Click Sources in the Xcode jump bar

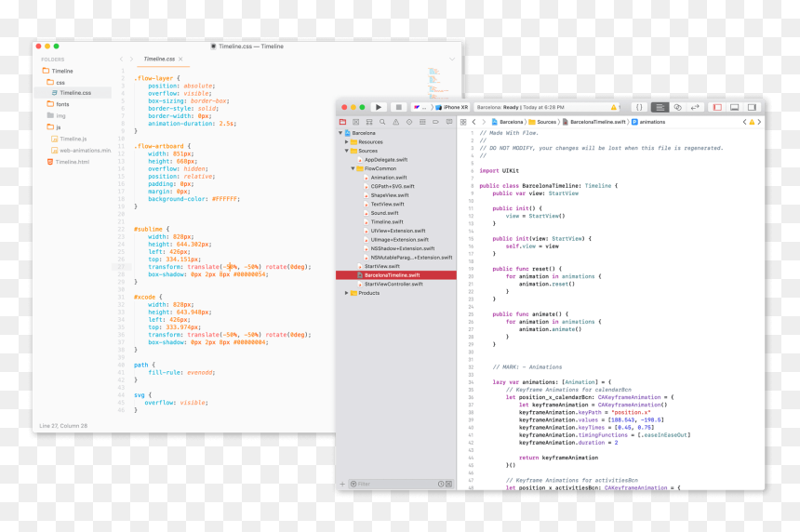tap(542, 122)
